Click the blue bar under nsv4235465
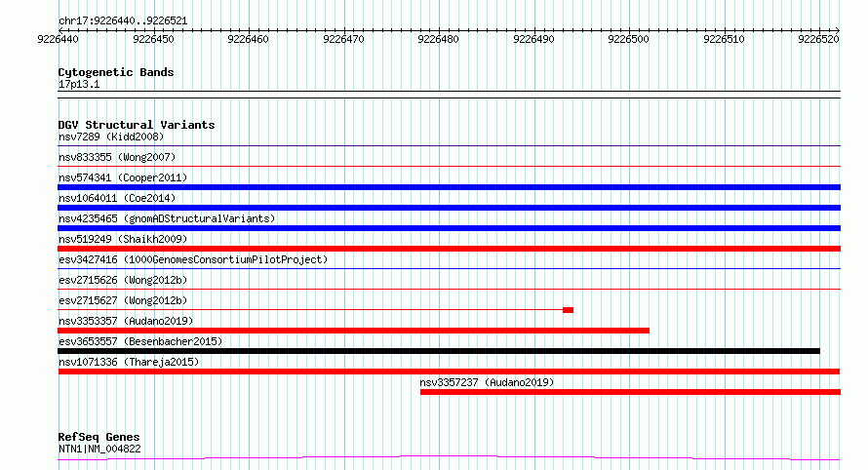Viewport: 868px width, 470px height. [449, 228]
